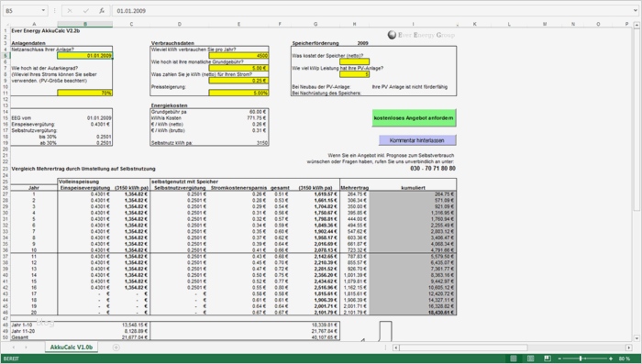
Task: Click the Energiekosten heading
Action: (169, 105)
